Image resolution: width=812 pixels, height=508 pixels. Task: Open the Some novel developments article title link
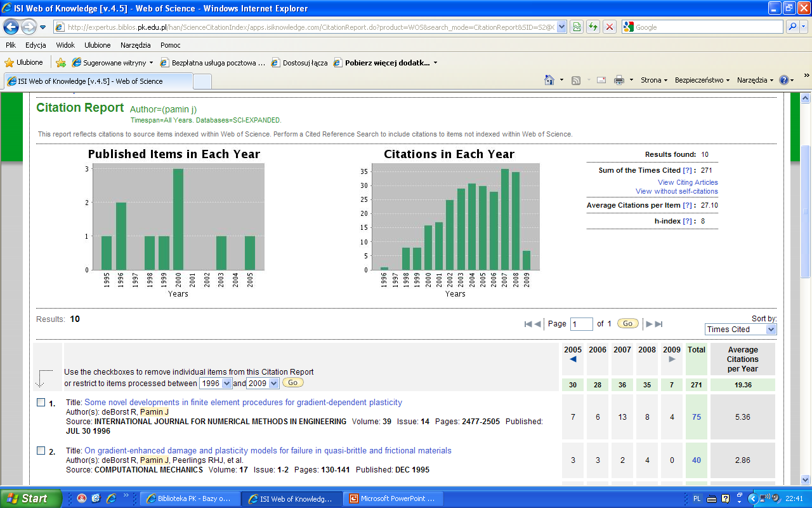pyautogui.click(x=243, y=403)
